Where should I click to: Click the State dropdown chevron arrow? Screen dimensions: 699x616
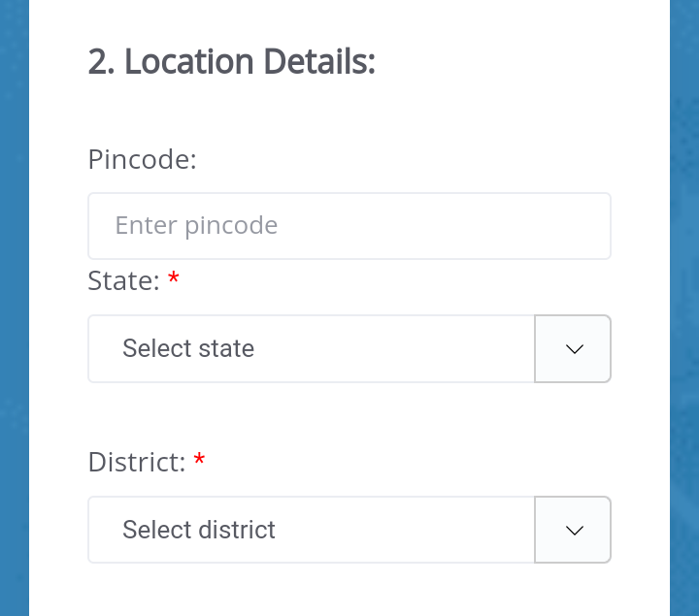(x=574, y=349)
